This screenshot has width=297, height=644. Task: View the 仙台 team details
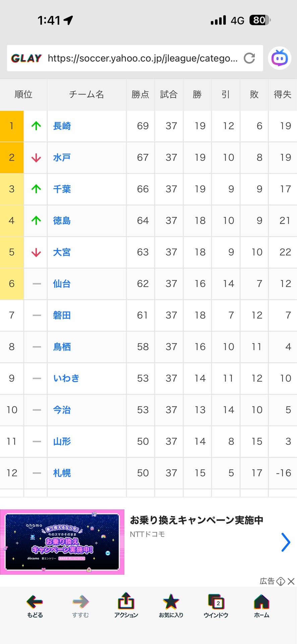click(x=62, y=284)
